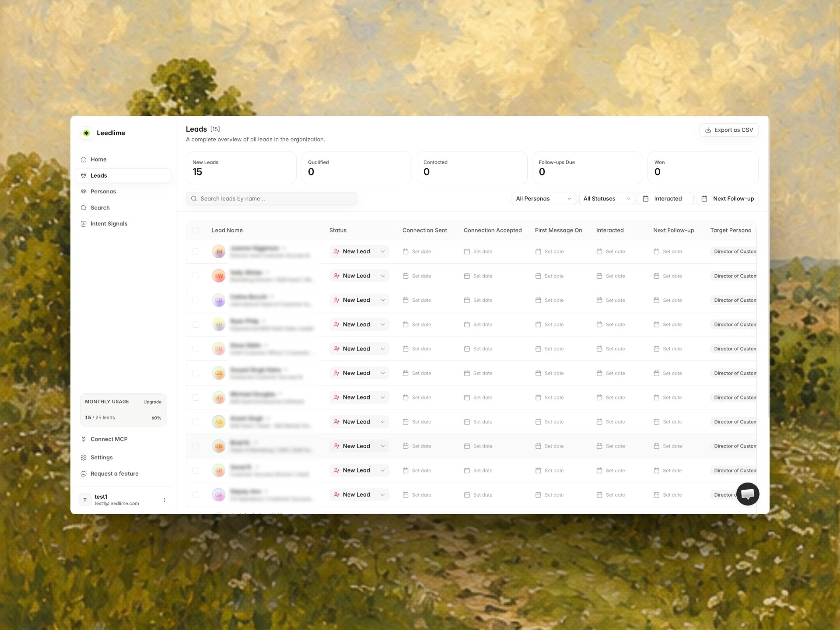The width and height of the screenshot is (840, 630).
Task: Click the DG lead avatar
Action: pos(219,349)
